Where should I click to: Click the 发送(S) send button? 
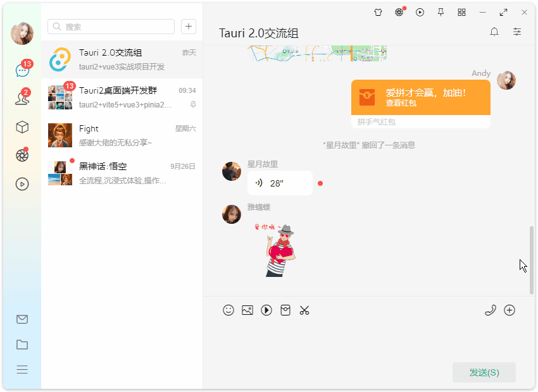484,372
